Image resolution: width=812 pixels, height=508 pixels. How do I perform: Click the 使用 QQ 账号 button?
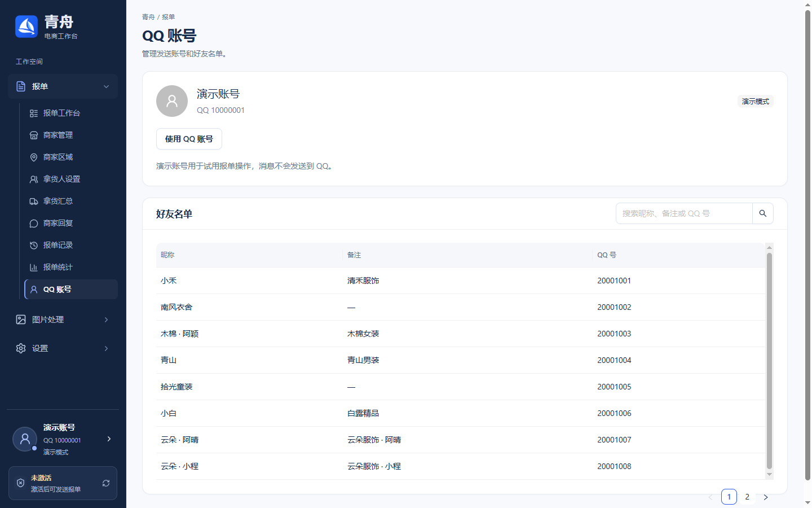tap(189, 139)
